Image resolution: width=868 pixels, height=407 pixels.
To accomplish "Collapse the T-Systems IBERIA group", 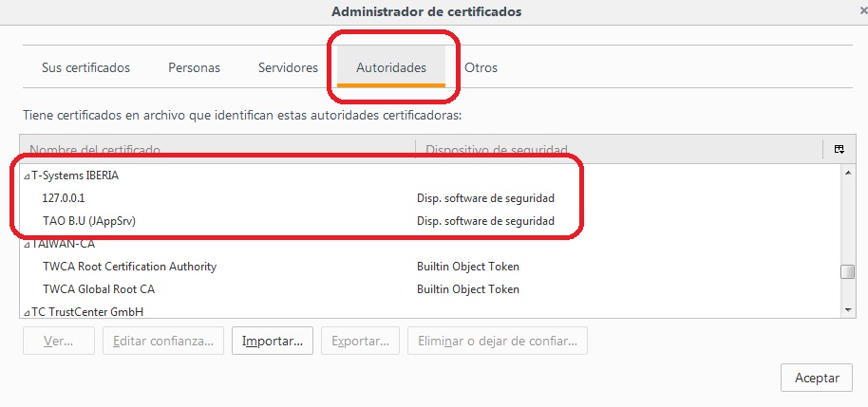I will (27, 176).
